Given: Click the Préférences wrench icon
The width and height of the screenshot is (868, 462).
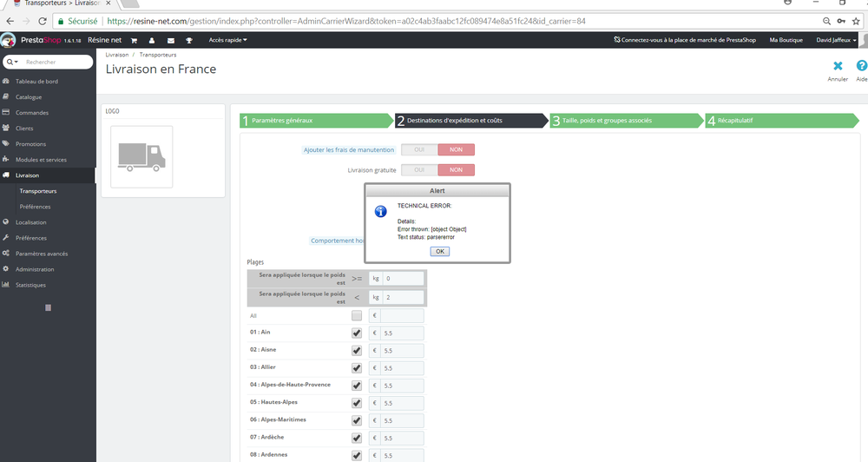Looking at the screenshot, I should click(5, 237).
